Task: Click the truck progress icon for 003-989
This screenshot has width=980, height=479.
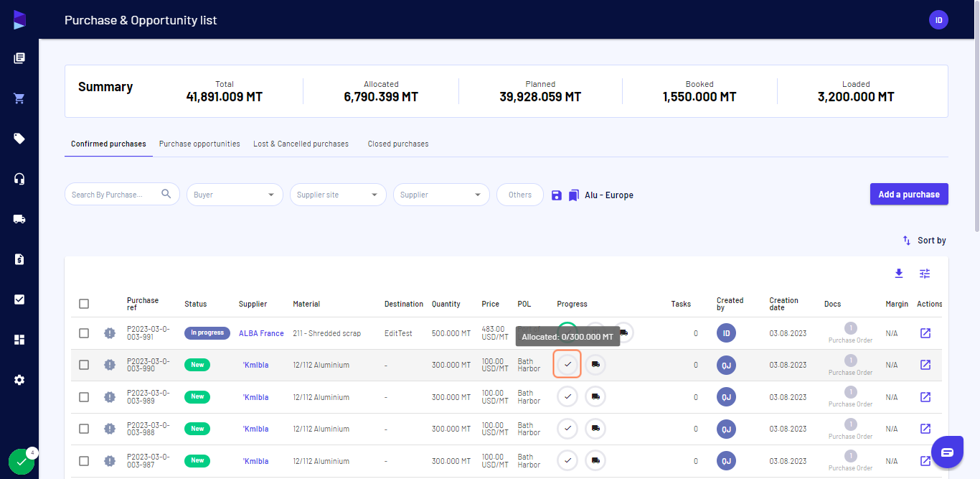Action: pyautogui.click(x=595, y=396)
